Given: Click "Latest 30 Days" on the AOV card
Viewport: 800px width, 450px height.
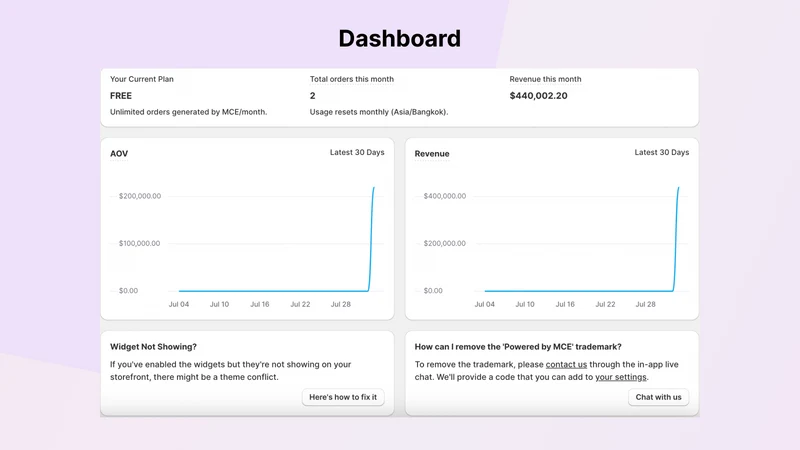Looking at the screenshot, I should click(x=357, y=152).
